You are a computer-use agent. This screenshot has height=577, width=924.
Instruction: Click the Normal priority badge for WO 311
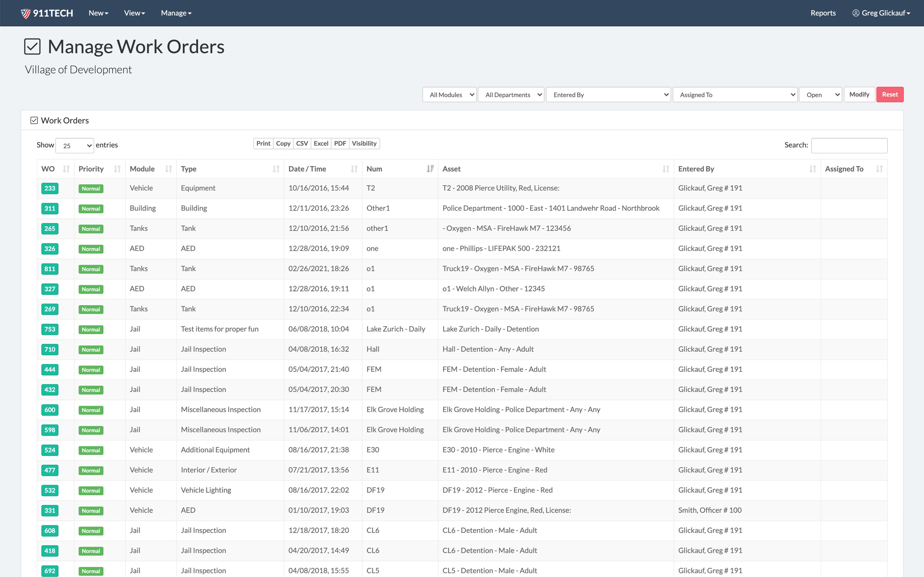click(90, 209)
